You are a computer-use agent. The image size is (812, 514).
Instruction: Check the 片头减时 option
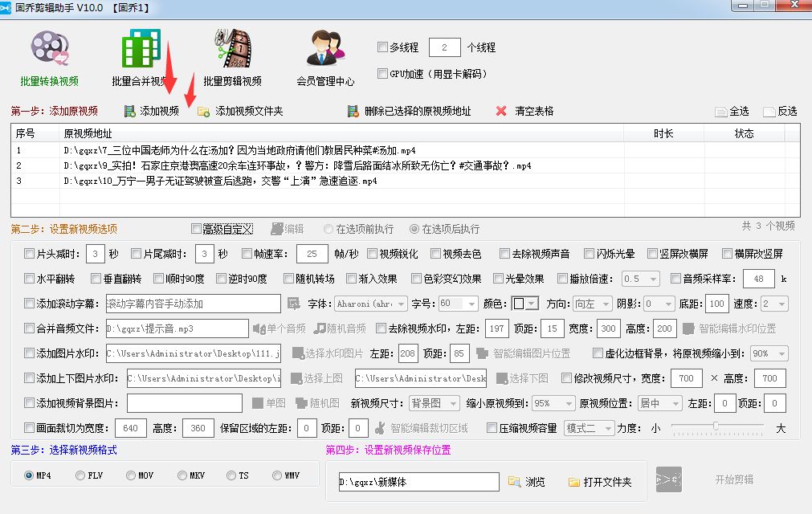click(x=30, y=254)
